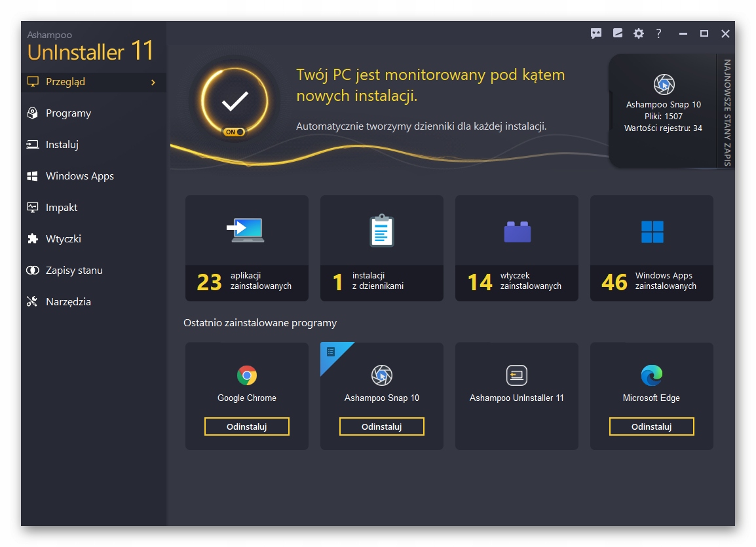Screen dimensions: 756x547
Task: Open the 1 instalacji z dziennikami tile
Action: coord(381,248)
